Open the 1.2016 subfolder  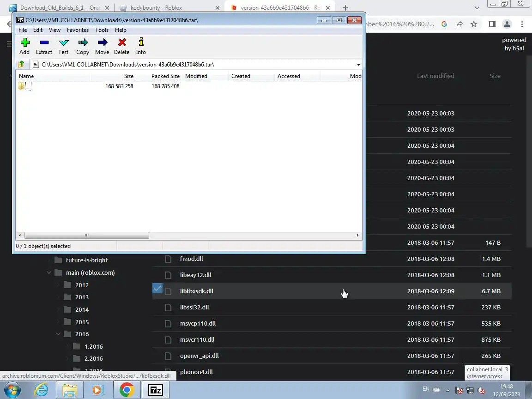94,346
